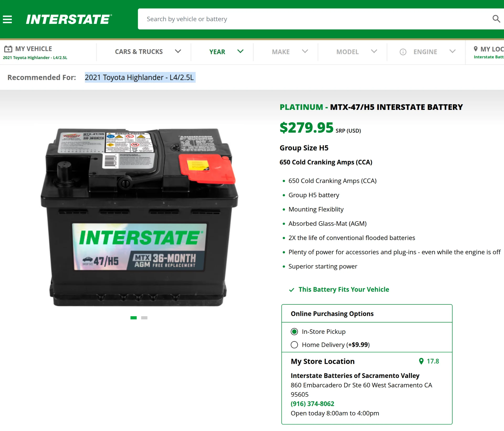504x431 pixels.
Task: Click the store distance pin icon
Action: pyautogui.click(x=421, y=361)
